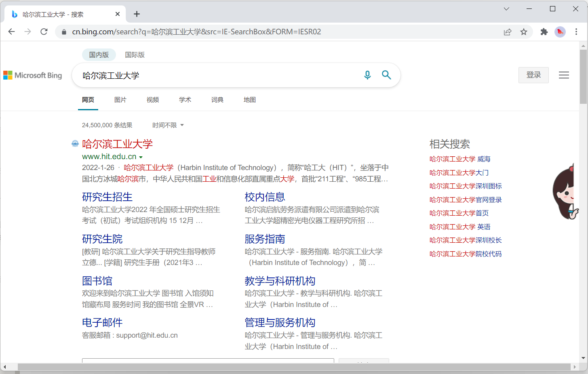This screenshot has width=588, height=374.
Task: View site security lock info
Action: 64,32
